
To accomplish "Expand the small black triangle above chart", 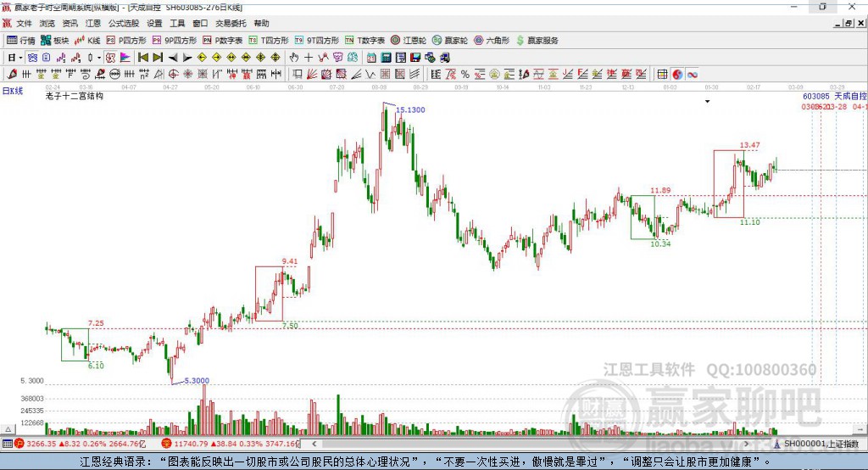I will (708, 102).
